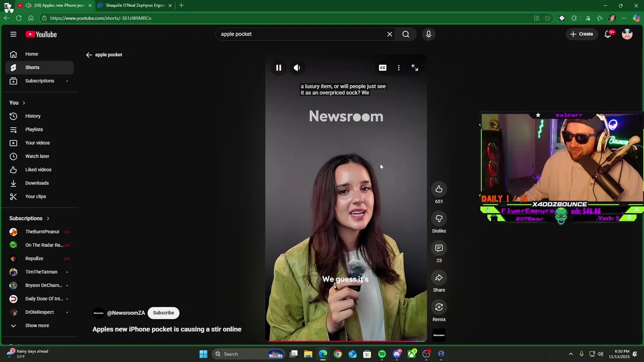Screen dimensions: 644x362
Task: Pause the Short video
Action: [278, 68]
